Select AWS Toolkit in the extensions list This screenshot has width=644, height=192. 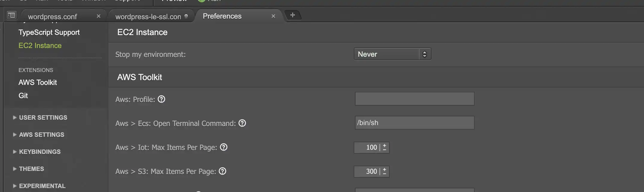point(38,82)
